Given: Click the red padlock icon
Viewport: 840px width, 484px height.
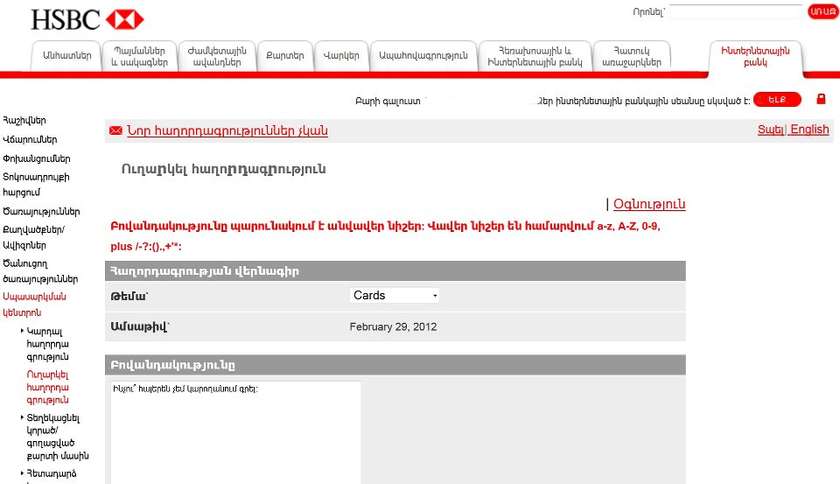Looking at the screenshot, I should pos(821,99).
